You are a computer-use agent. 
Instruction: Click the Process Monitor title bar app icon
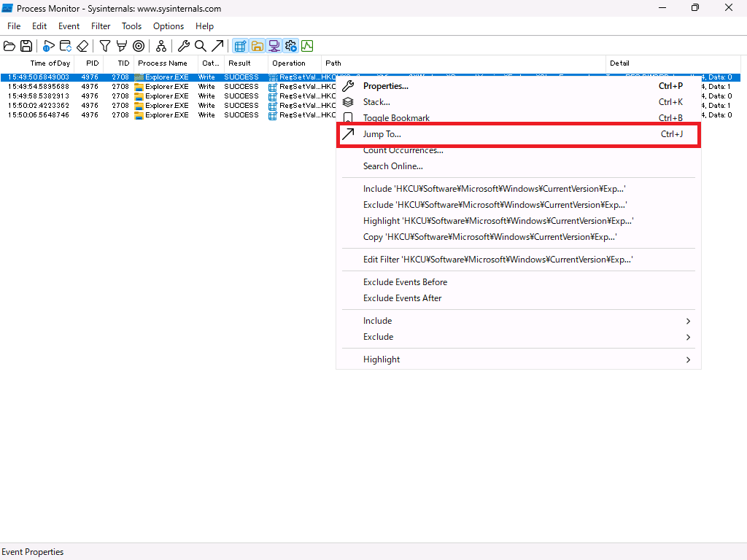[x=7, y=8]
